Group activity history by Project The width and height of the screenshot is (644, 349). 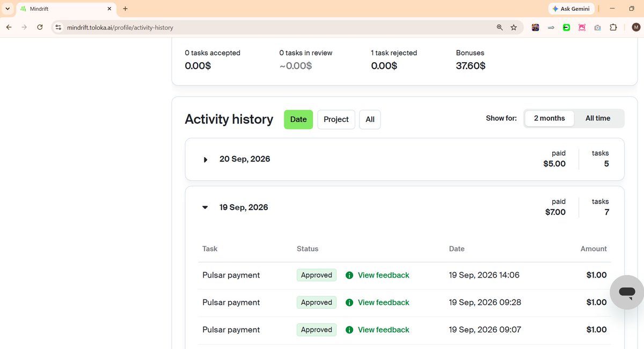[x=336, y=119]
